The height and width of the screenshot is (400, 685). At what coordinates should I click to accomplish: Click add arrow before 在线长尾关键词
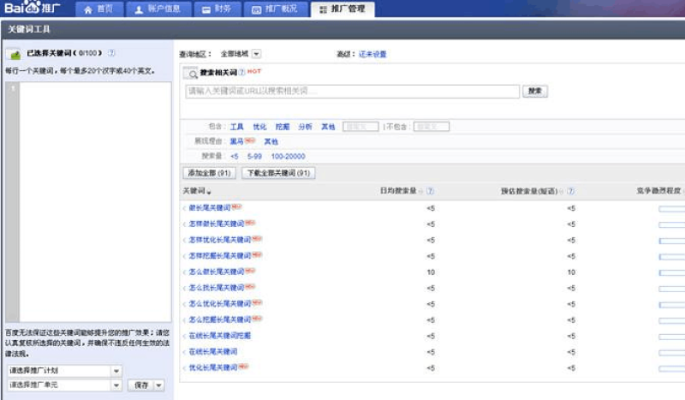[x=184, y=352]
